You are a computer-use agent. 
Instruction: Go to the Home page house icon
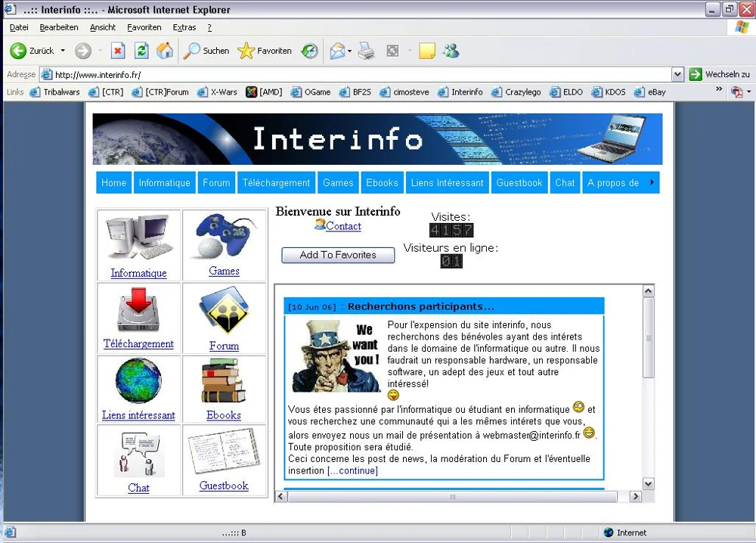(x=165, y=51)
